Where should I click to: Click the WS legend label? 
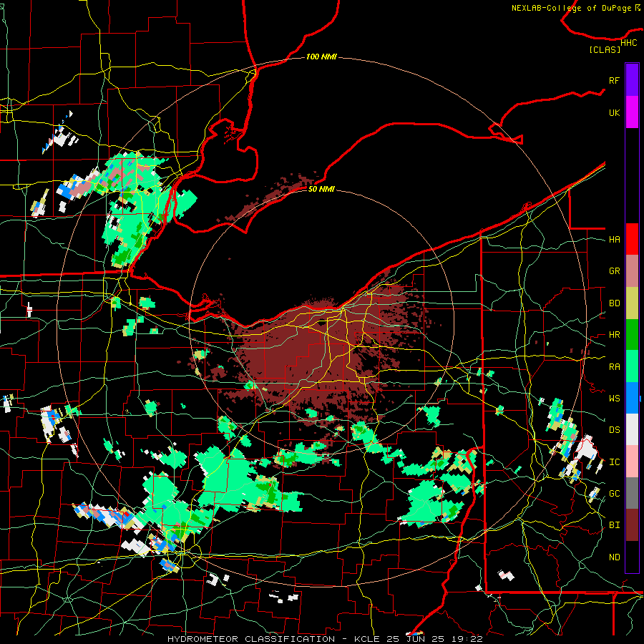(614, 399)
